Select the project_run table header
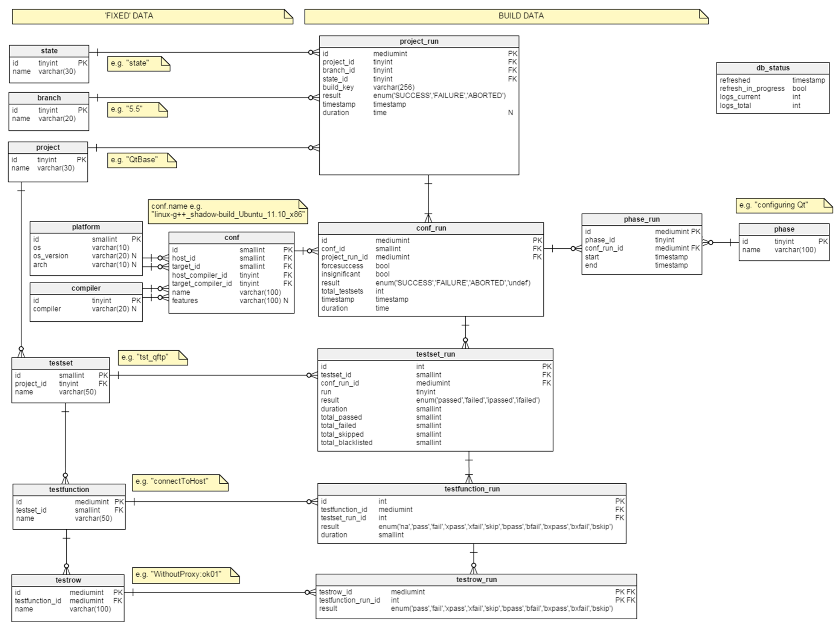 (419, 41)
